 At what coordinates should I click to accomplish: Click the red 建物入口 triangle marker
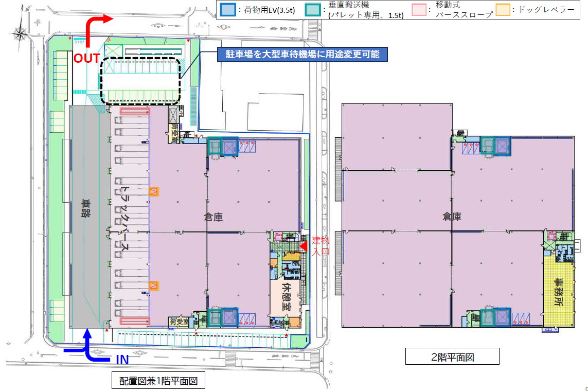click(x=304, y=246)
